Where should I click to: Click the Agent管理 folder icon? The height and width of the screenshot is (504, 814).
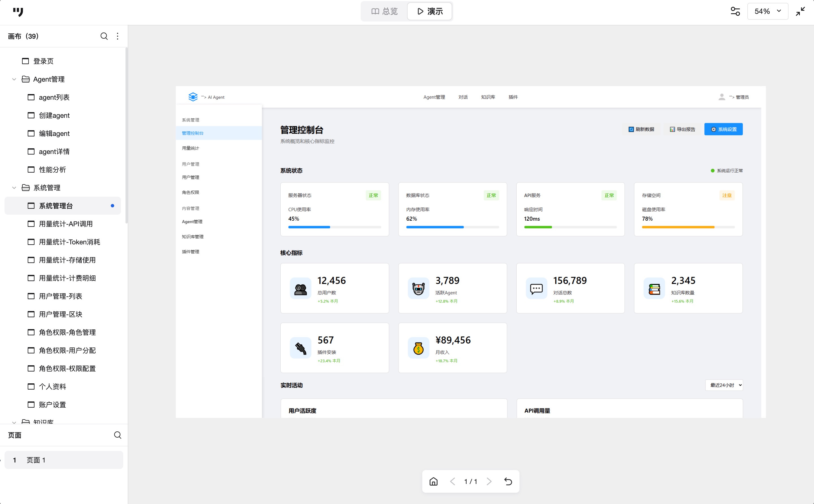point(26,79)
